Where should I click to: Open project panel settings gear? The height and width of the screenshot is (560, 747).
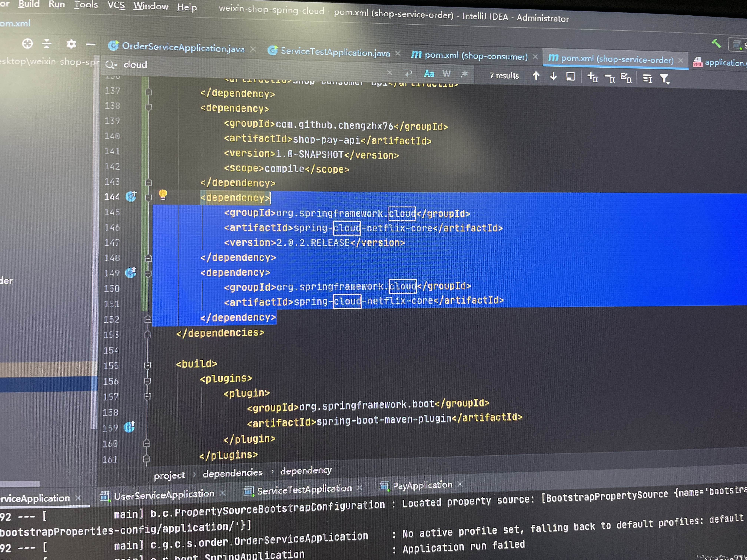(71, 44)
